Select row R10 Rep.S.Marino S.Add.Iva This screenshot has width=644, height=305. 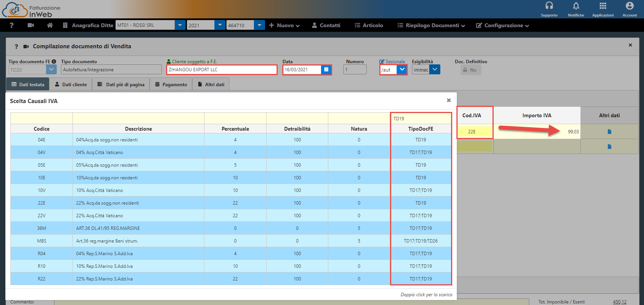231,266
